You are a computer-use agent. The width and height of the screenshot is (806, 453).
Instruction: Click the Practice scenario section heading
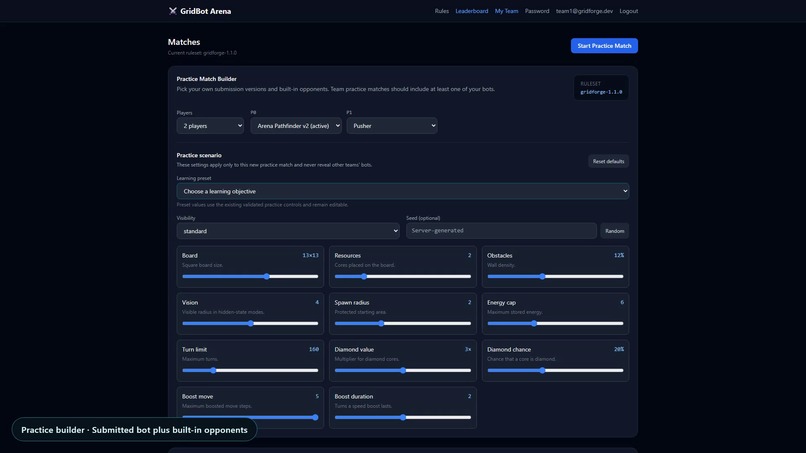tap(199, 155)
